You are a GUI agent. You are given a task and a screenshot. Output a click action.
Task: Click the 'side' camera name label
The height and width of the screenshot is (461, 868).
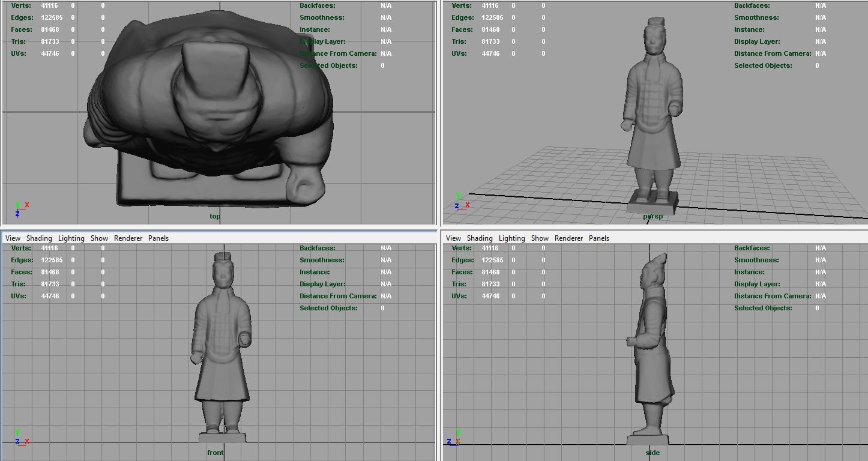pos(653,453)
